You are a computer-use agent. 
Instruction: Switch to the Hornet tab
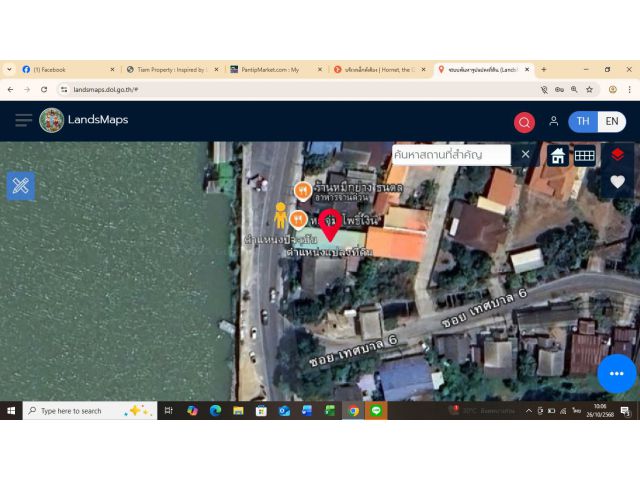pos(378,70)
